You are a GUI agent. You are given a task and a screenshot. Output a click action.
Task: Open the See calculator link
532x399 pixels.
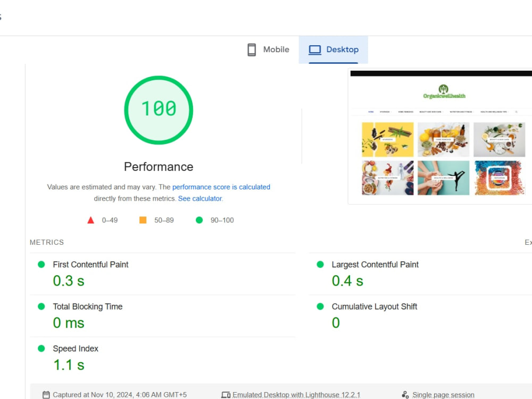tap(200, 198)
